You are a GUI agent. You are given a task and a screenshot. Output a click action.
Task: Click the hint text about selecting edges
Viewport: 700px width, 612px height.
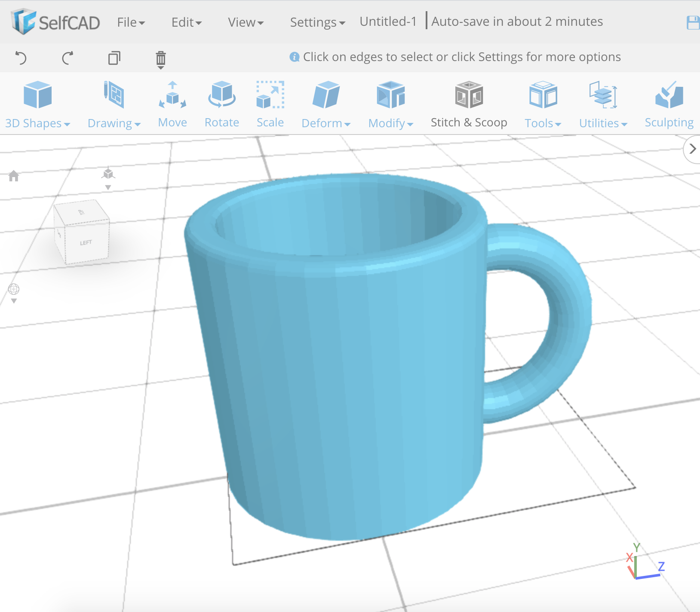(462, 57)
